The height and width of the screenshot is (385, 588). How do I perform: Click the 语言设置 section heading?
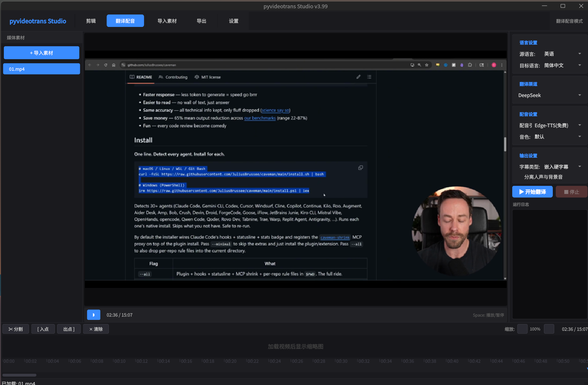tap(528, 43)
